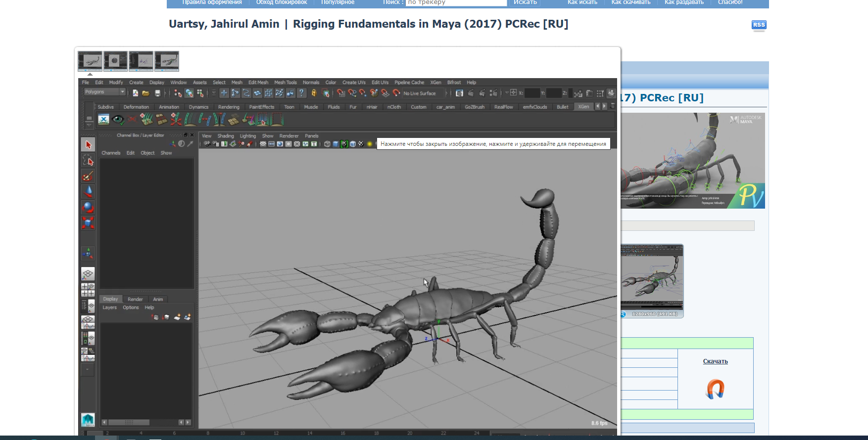Open the No Live Surface field
The width and height of the screenshot is (868, 440).
click(x=424, y=93)
